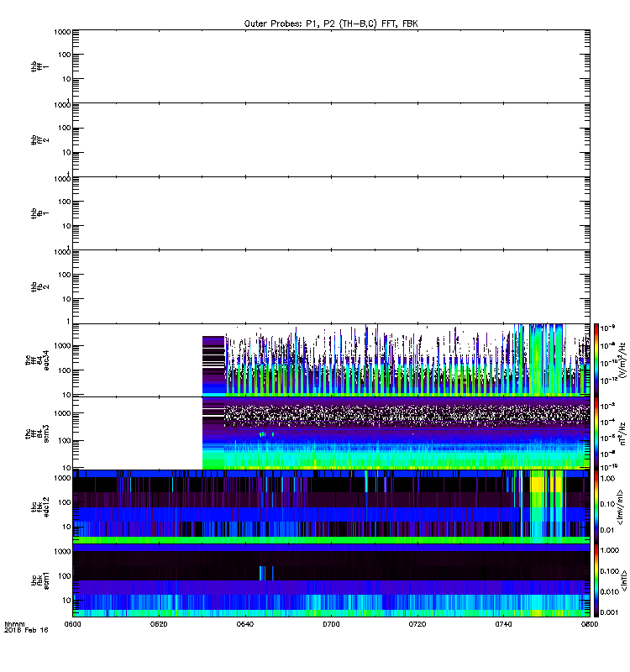Select the thc fff 64 scm3 panel label
Image resolution: width=630 pixels, height=672 pixels.
click(37, 433)
